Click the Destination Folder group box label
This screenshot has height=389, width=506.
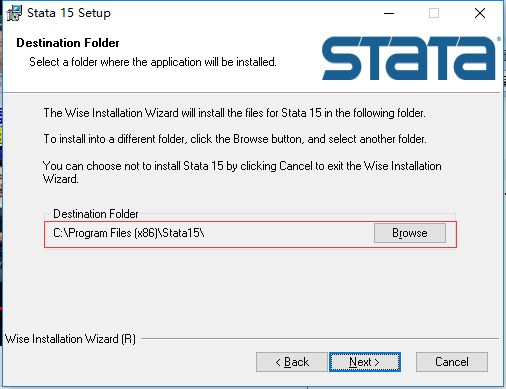(x=96, y=214)
